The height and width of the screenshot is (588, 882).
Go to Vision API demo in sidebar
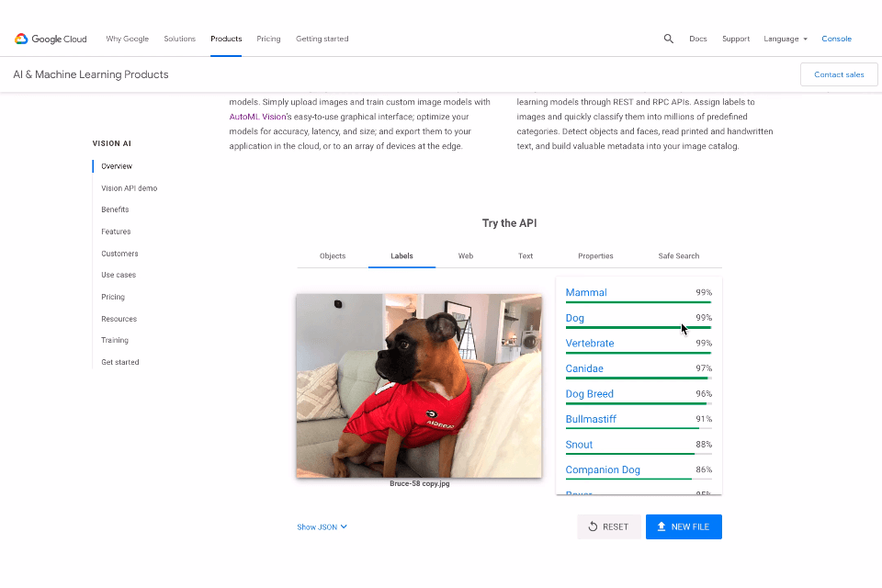pos(130,188)
